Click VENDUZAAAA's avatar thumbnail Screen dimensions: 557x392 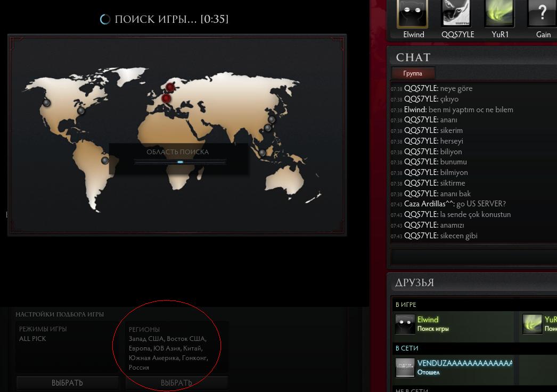point(405,367)
